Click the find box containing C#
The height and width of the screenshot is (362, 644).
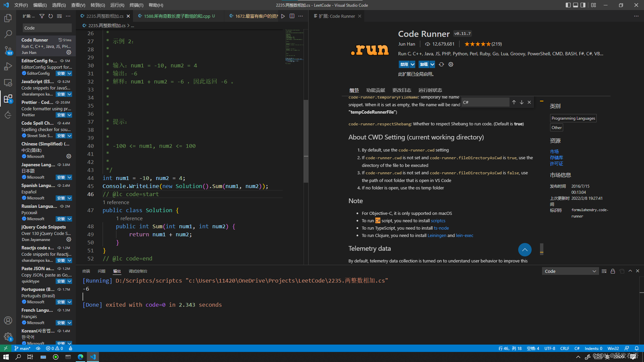click(x=485, y=102)
